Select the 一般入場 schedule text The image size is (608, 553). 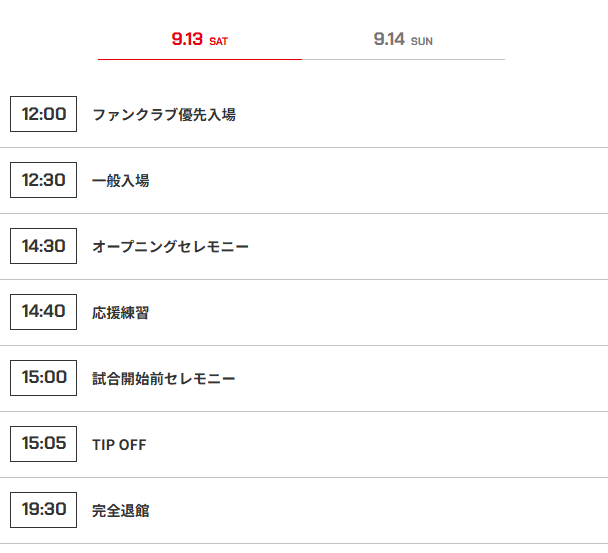click(x=121, y=180)
